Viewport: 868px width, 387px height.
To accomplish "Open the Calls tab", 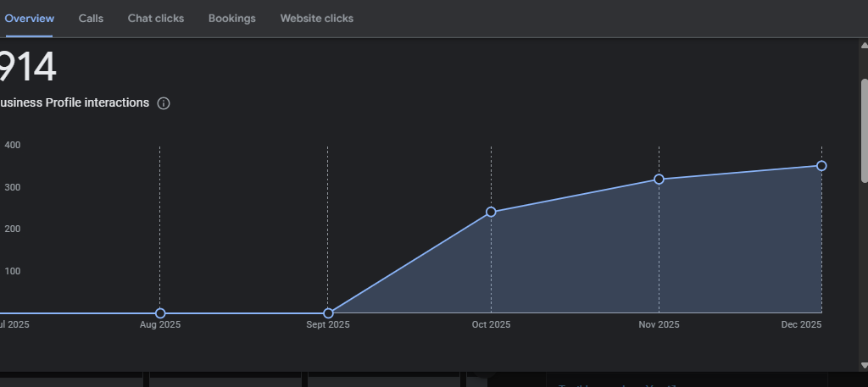I will pos(91,19).
